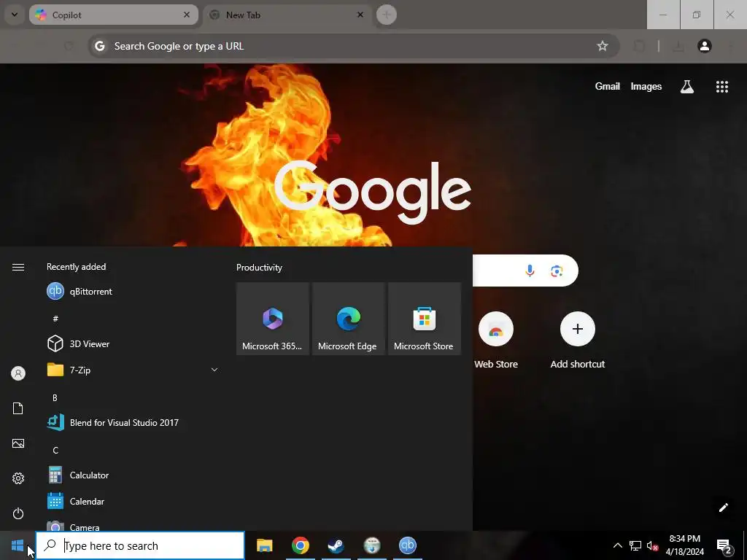Open the tab search dropdown arrow
Screen dimensions: 747x560
(x=15, y=15)
